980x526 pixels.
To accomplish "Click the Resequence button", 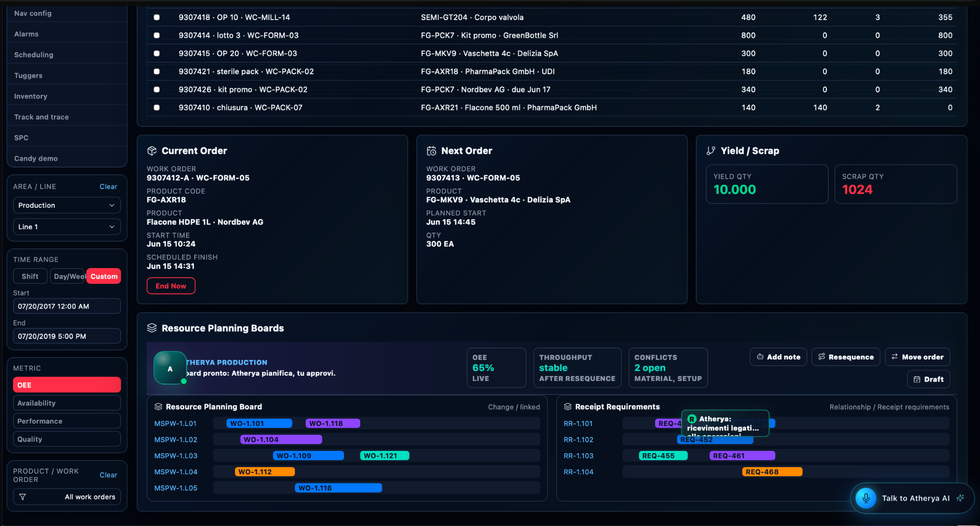I will [846, 357].
